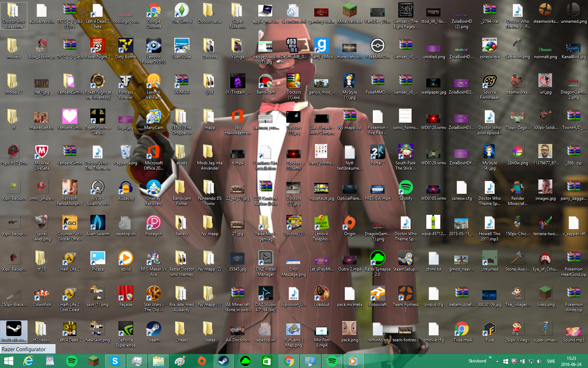
Task: Click the Alien Swarm icon
Action: pos(98,226)
